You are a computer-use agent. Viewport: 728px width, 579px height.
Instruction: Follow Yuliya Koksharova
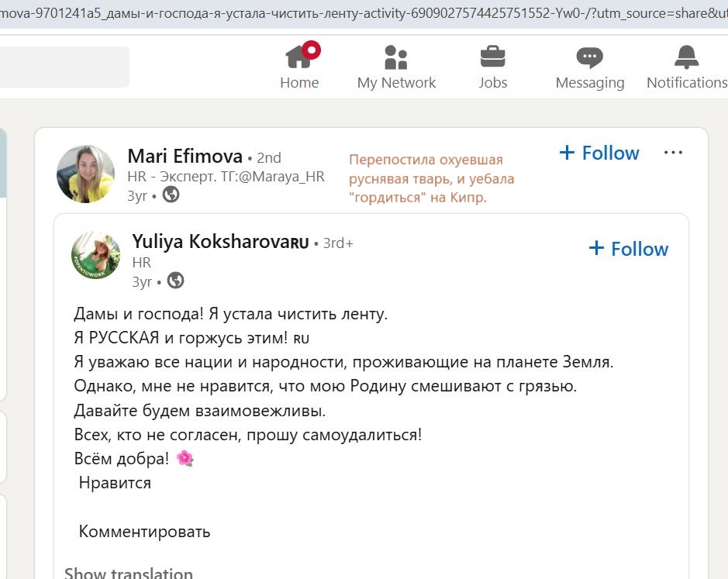(628, 249)
